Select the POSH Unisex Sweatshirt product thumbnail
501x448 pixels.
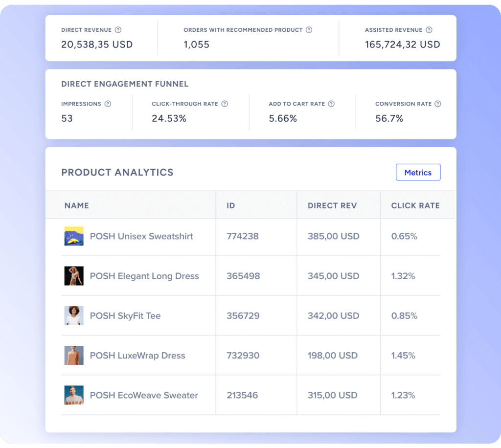[73, 236]
